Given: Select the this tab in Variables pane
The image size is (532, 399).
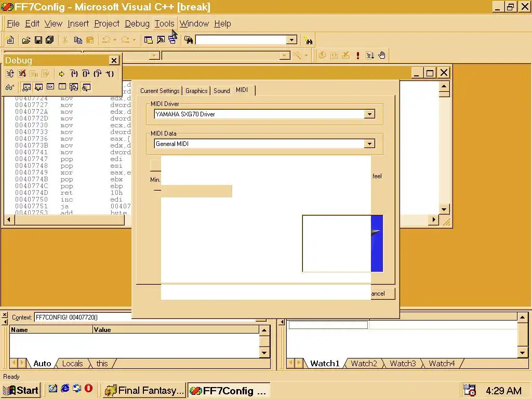Looking at the screenshot, I should [102, 364].
